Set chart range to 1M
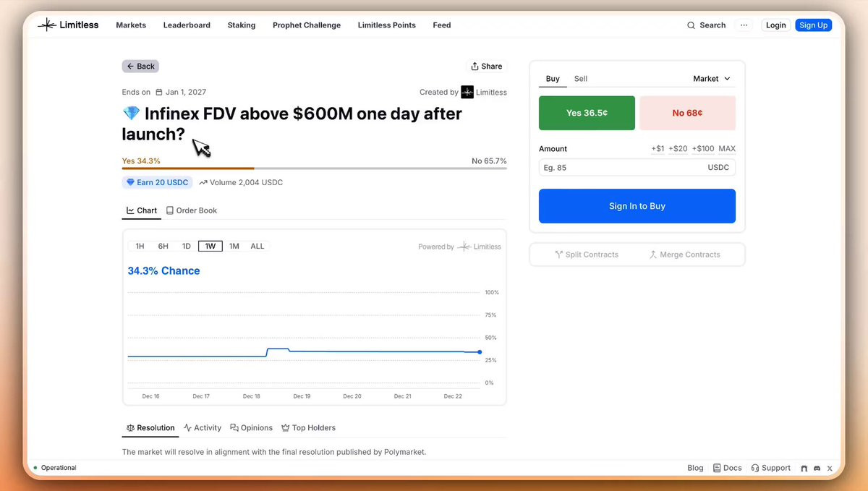 click(x=234, y=246)
